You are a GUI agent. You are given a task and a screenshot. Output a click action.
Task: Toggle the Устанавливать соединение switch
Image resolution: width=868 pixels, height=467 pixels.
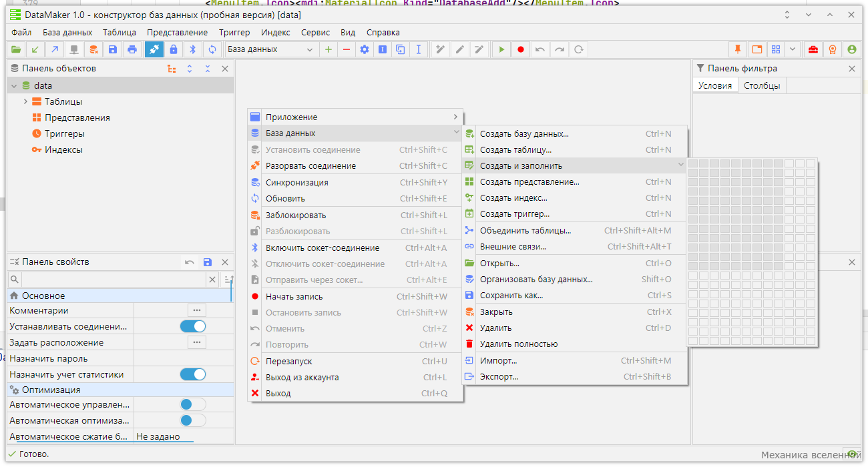(193, 326)
